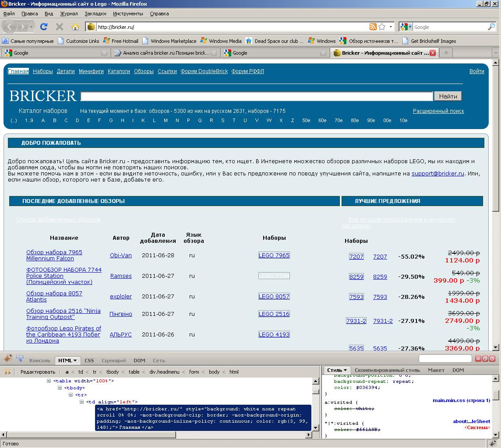
Task: Open the Наборы navigation link
Action: (x=43, y=71)
